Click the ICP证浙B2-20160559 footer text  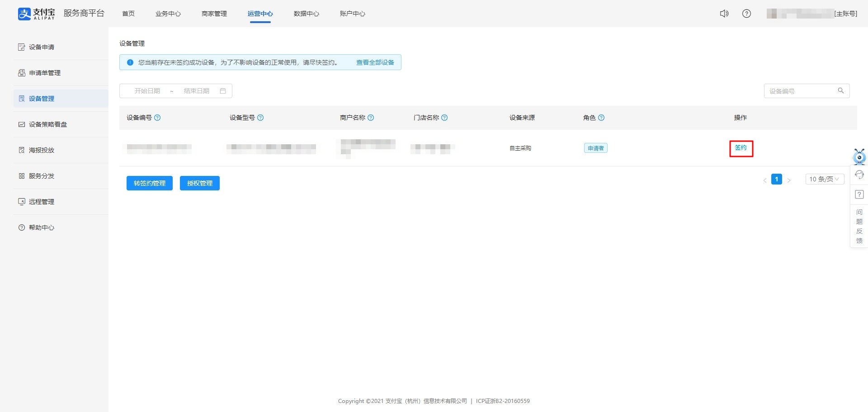[503, 401]
